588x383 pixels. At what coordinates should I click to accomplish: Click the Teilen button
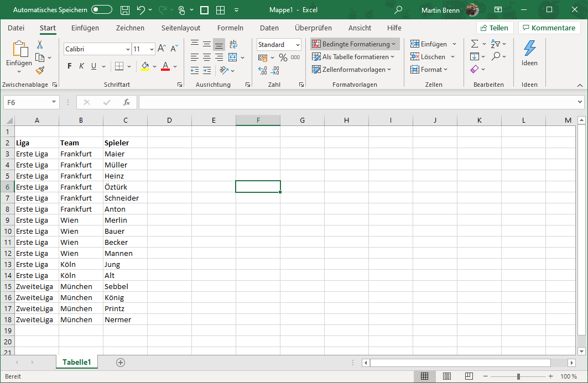pyautogui.click(x=495, y=27)
